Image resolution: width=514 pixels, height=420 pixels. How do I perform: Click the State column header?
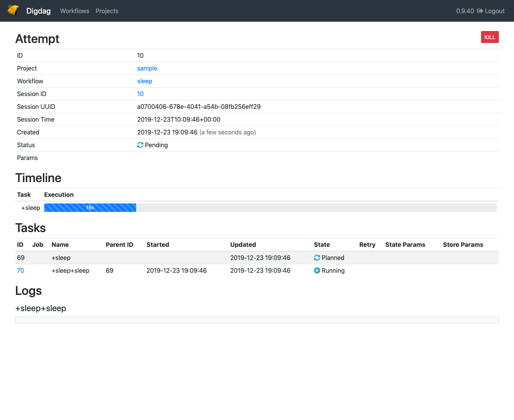pyautogui.click(x=322, y=244)
